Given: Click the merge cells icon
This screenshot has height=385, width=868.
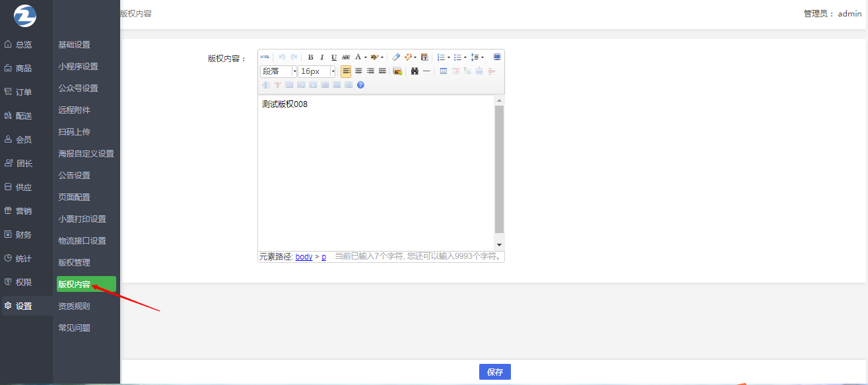Looking at the screenshot, I should pyautogui.click(x=289, y=85).
